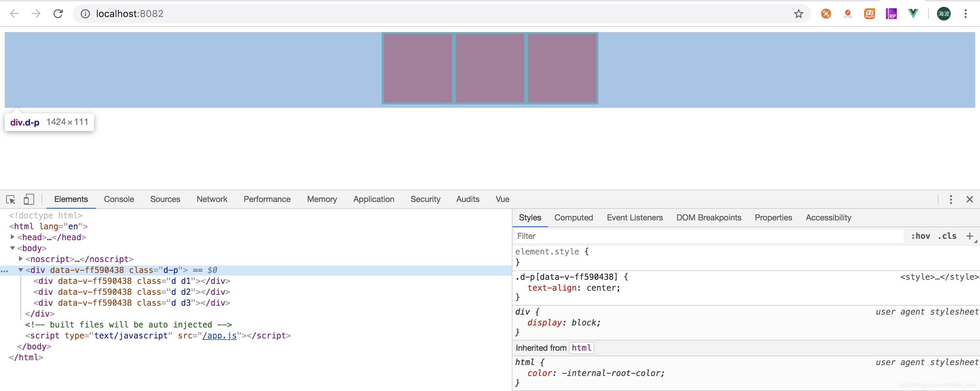
Task: Click the Inherited from html link
Action: coord(581,348)
